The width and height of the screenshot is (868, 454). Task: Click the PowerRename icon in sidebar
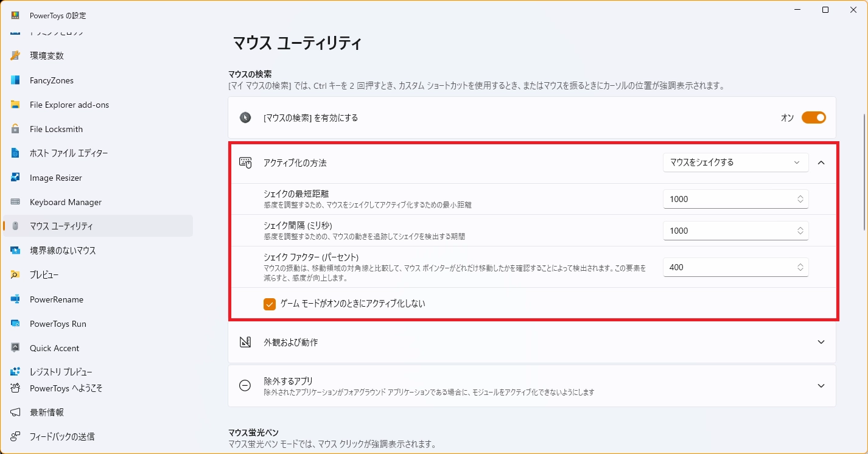[16, 299]
